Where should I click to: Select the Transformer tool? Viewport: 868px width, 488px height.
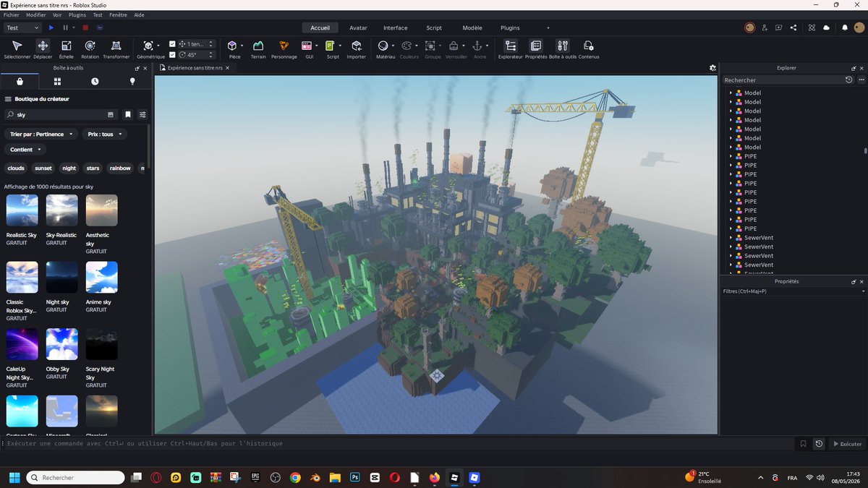116,49
